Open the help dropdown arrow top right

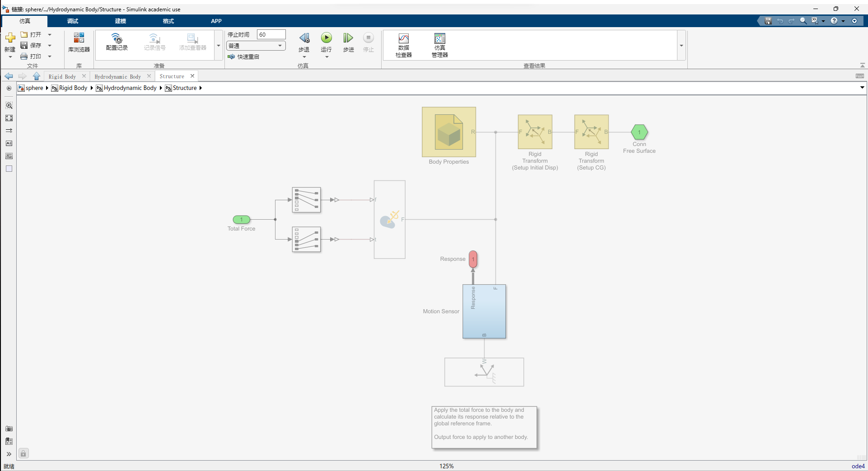[843, 21]
